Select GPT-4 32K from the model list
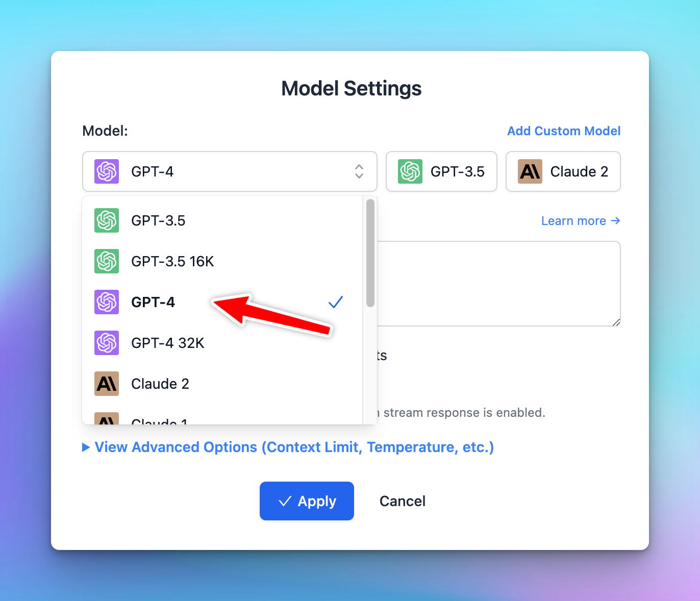This screenshot has width=700, height=601. 167,343
